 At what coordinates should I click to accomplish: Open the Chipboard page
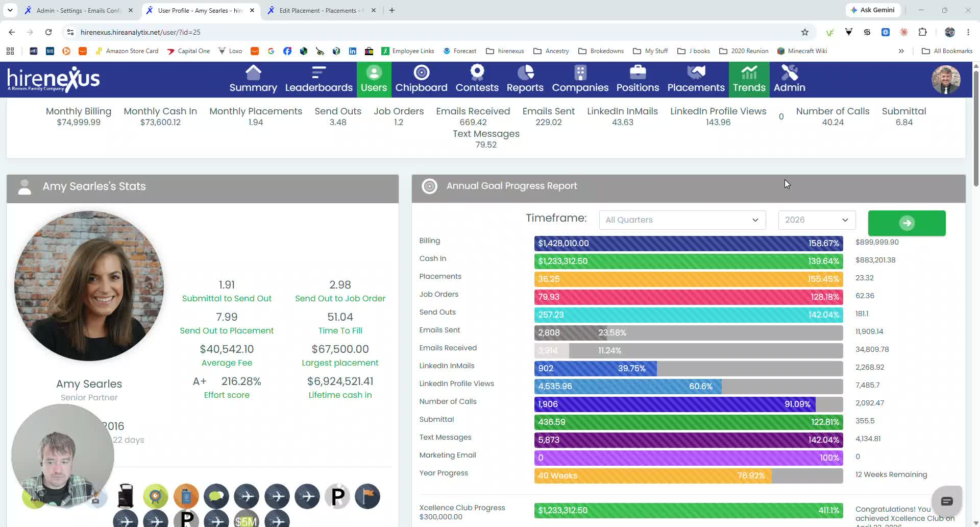coord(421,80)
